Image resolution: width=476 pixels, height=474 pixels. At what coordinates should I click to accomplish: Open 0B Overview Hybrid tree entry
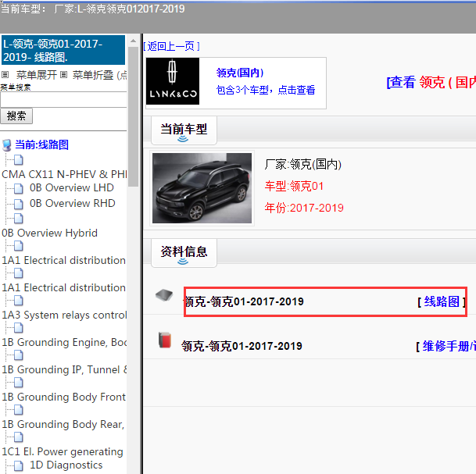(49, 233)
